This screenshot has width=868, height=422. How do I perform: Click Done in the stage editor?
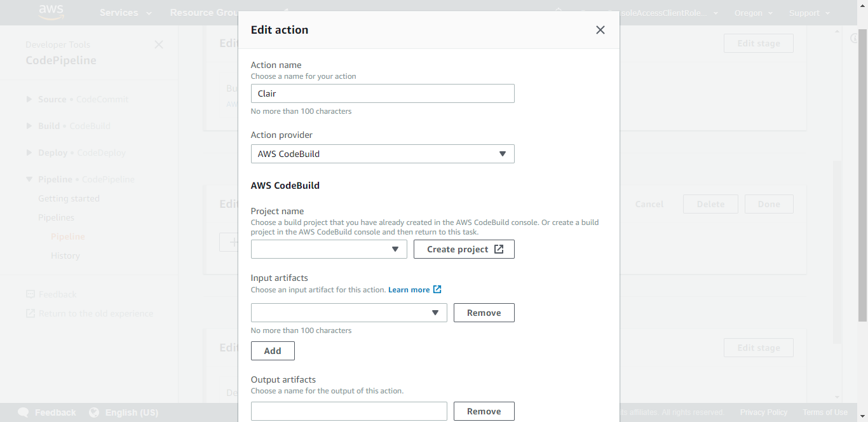pyautogui.click(x=769, y=204)
